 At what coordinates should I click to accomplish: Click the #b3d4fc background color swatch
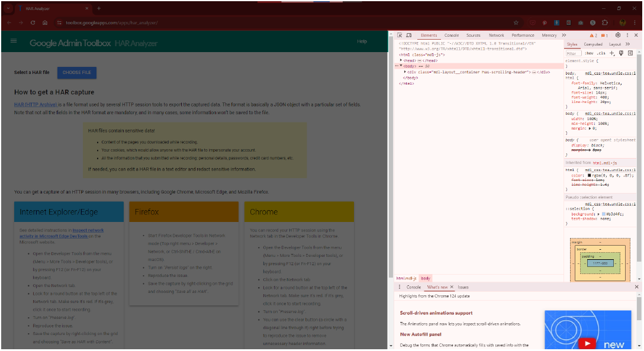pos(603,214)
